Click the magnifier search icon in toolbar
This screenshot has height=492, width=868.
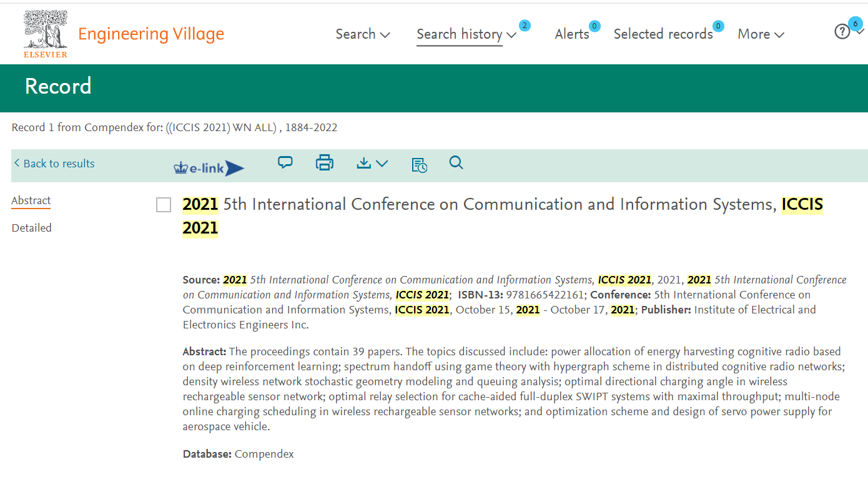(456, 163)
